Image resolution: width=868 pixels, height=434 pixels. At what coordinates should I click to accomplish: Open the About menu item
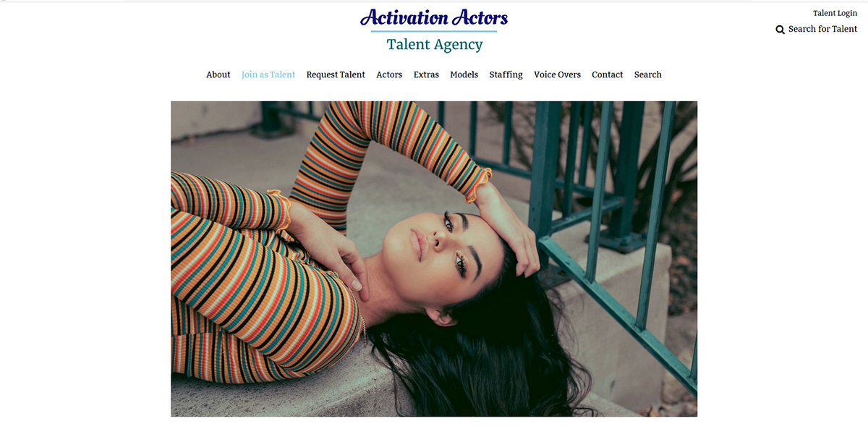[218, 75]
